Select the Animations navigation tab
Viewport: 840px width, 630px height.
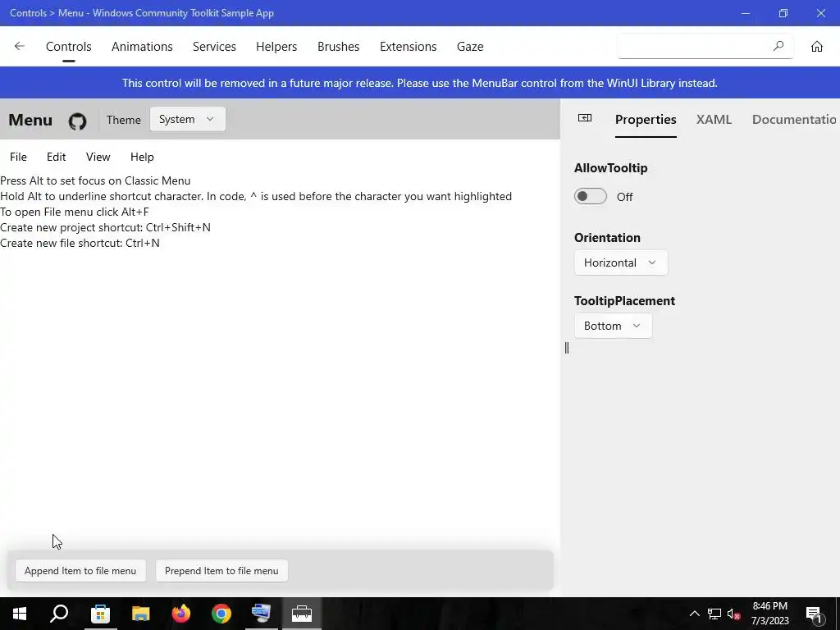(x=142, y=47)
